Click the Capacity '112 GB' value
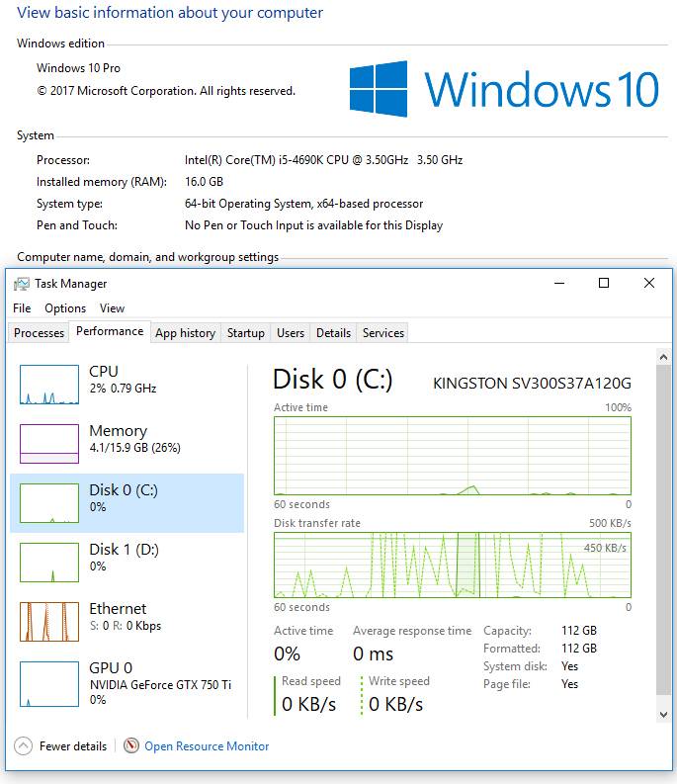This screenshot has height=784, width=677. point(579,631)
